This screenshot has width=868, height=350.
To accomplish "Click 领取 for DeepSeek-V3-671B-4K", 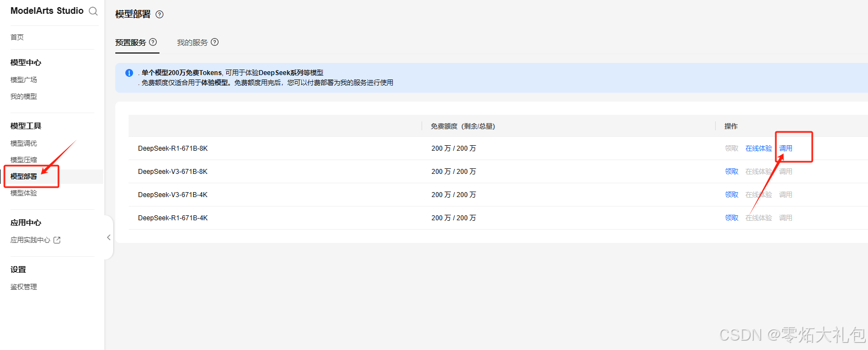I will click(x=732, y=195).
